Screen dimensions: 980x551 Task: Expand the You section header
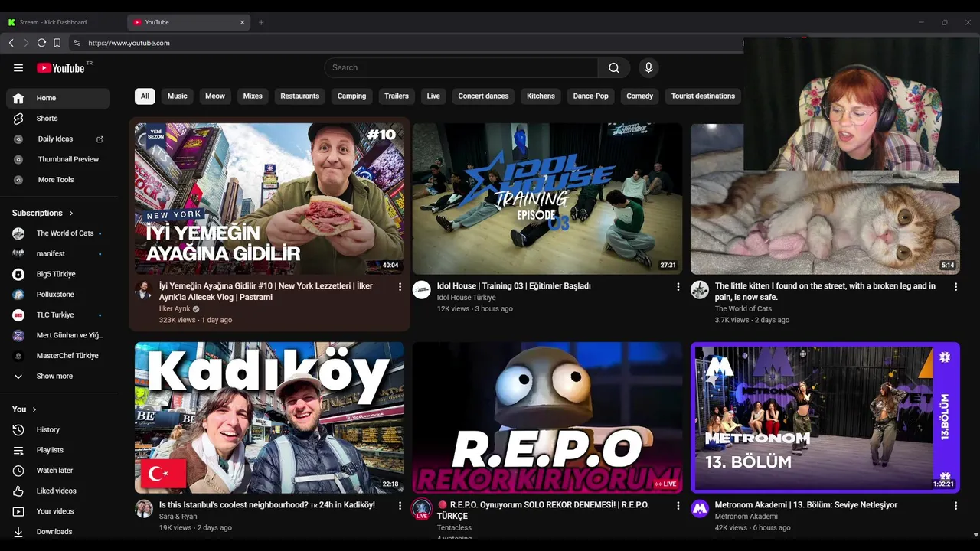(24, 409)
